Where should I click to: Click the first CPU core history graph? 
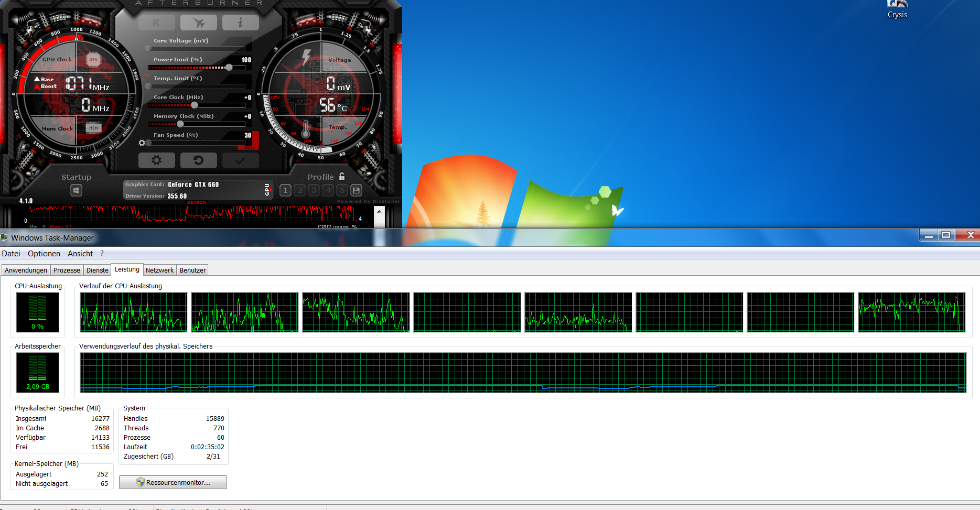coord(134,312)
